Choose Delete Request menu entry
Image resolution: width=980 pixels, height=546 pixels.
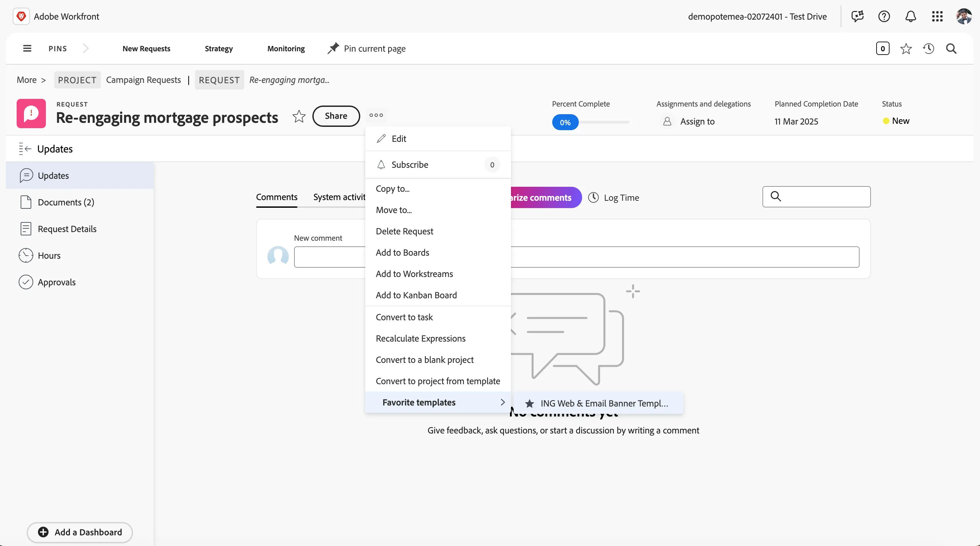[x=438, y=231]
